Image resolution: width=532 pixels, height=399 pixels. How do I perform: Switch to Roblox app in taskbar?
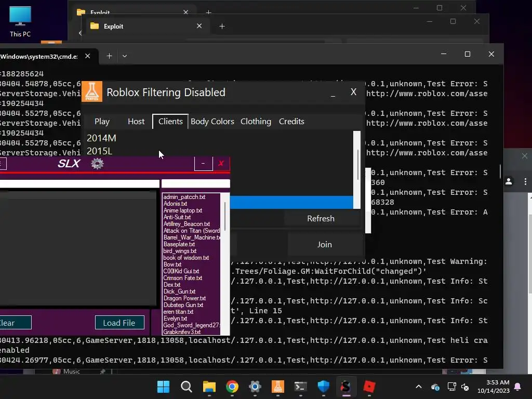click(369, 387)
